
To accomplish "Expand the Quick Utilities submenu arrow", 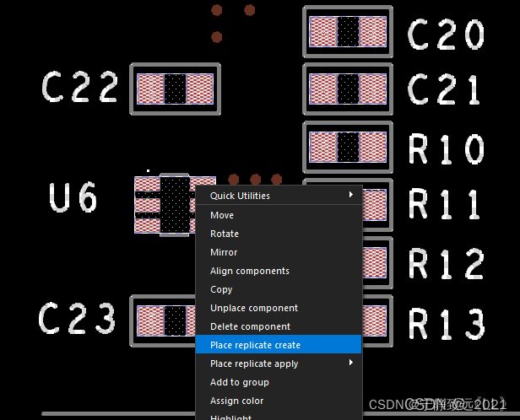I will tap(351, 196).
